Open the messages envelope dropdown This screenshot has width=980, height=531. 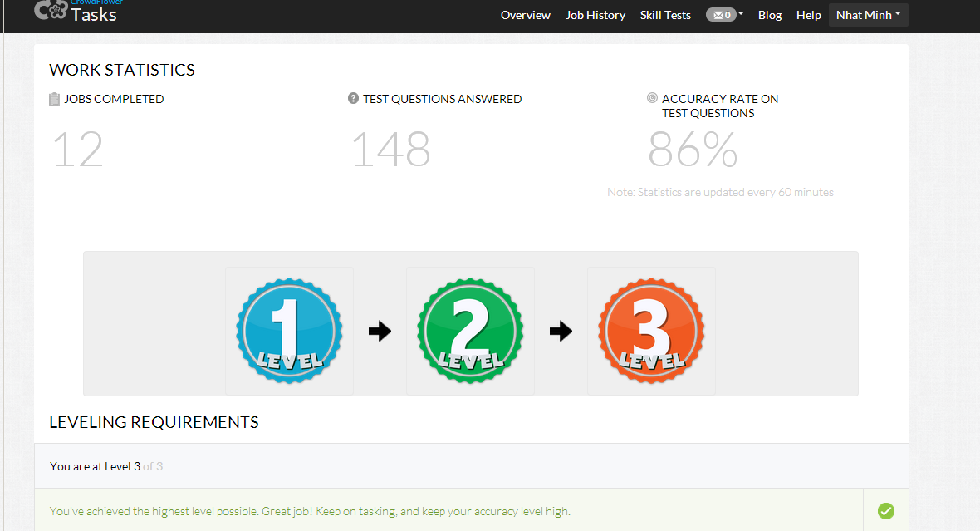tap(724, 15)
